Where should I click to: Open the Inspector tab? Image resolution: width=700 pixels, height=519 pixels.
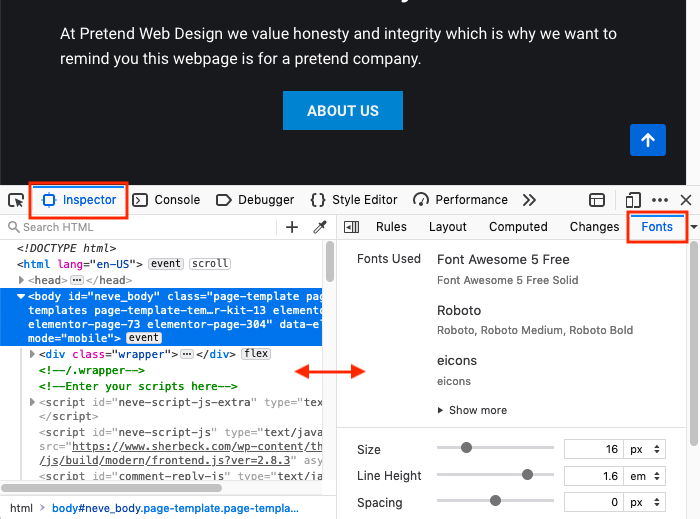click(79, 200)
